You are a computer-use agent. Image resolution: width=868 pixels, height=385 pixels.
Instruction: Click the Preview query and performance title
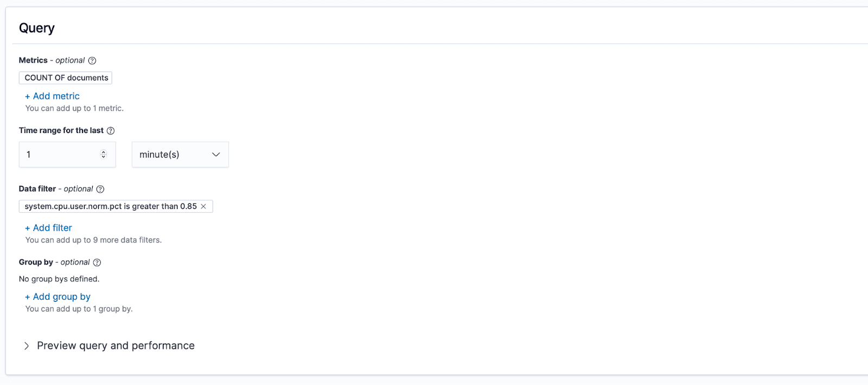(116, 346)
